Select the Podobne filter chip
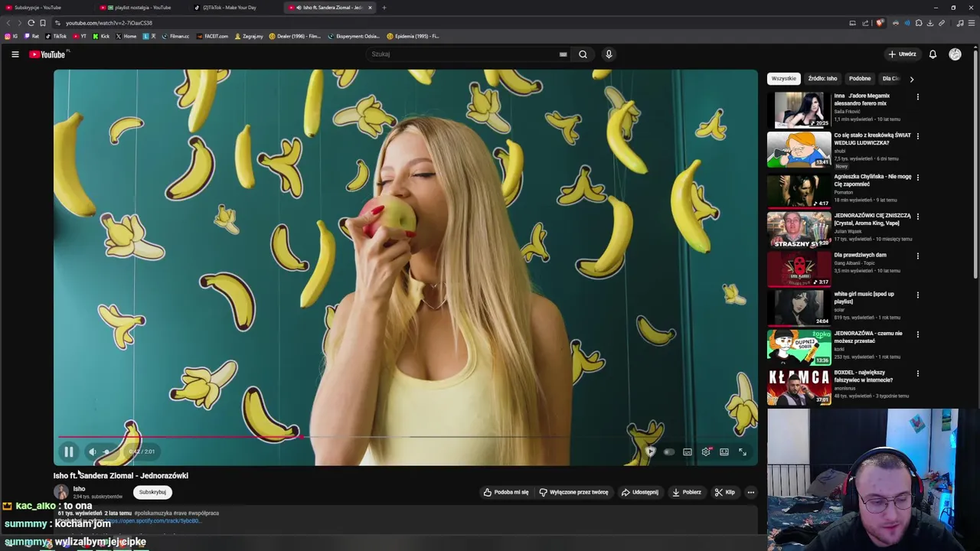Image resolution: width=980 pixels, height=551 pixels. tap(860, 78)
